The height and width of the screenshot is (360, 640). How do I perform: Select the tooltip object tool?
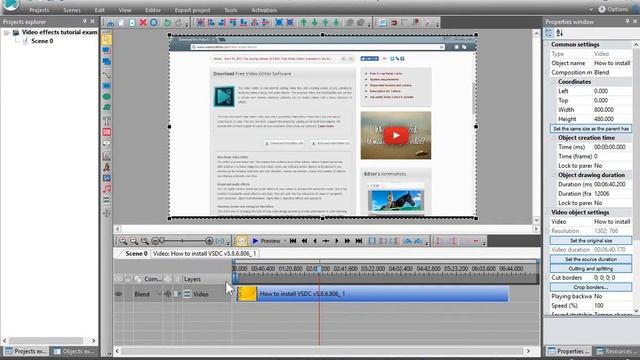pyautogui.click(x=107, y=143)
